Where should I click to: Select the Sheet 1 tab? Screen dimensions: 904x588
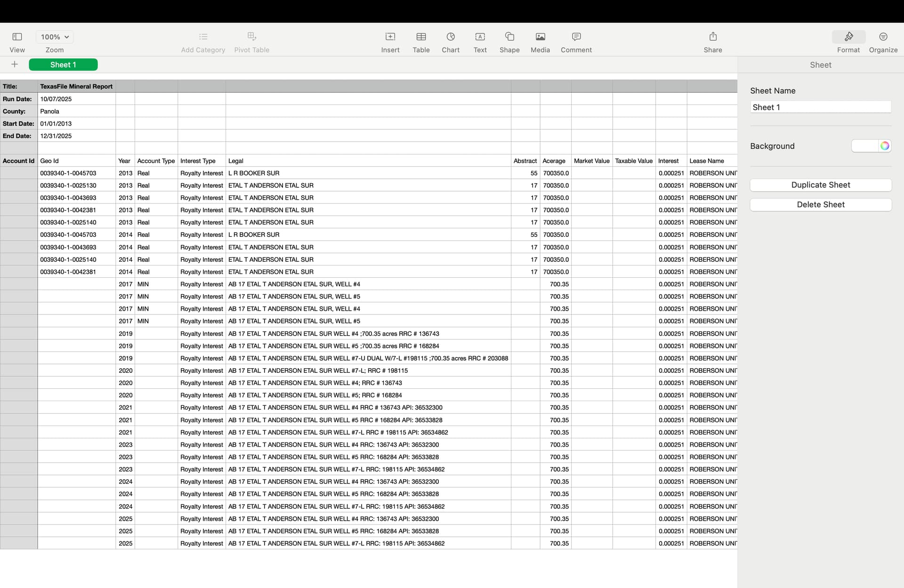coord(63,65)
